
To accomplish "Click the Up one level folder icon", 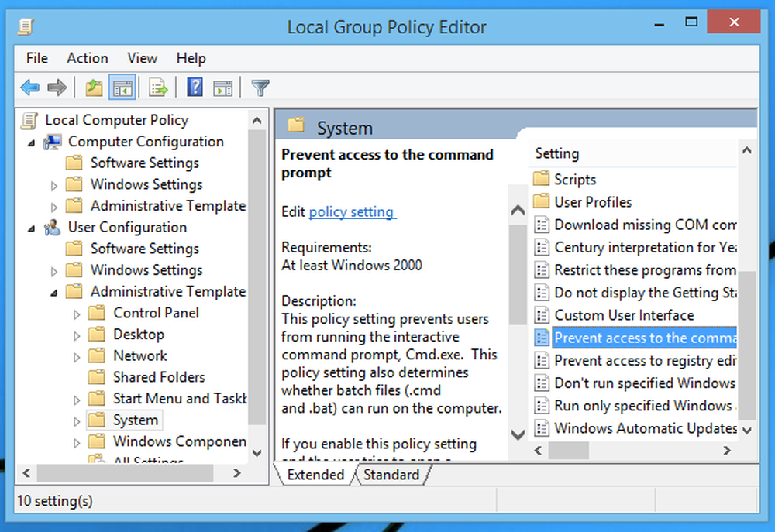I will 94,88.
